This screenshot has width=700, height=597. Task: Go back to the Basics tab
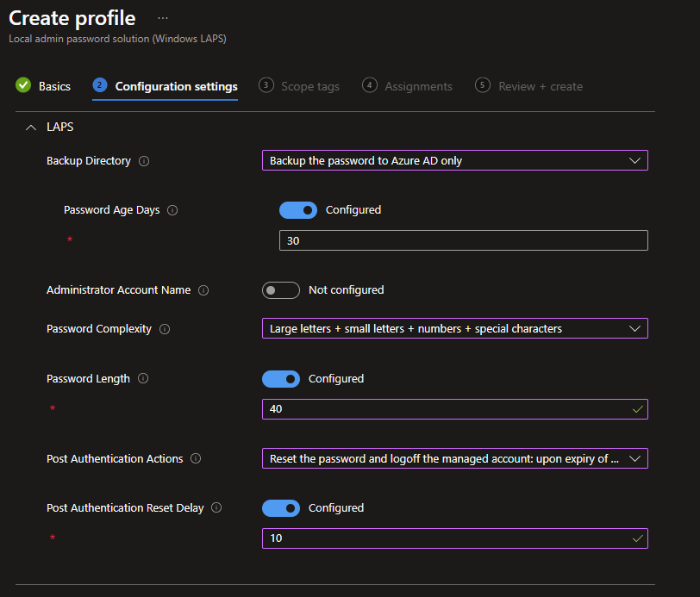(44, 86)
